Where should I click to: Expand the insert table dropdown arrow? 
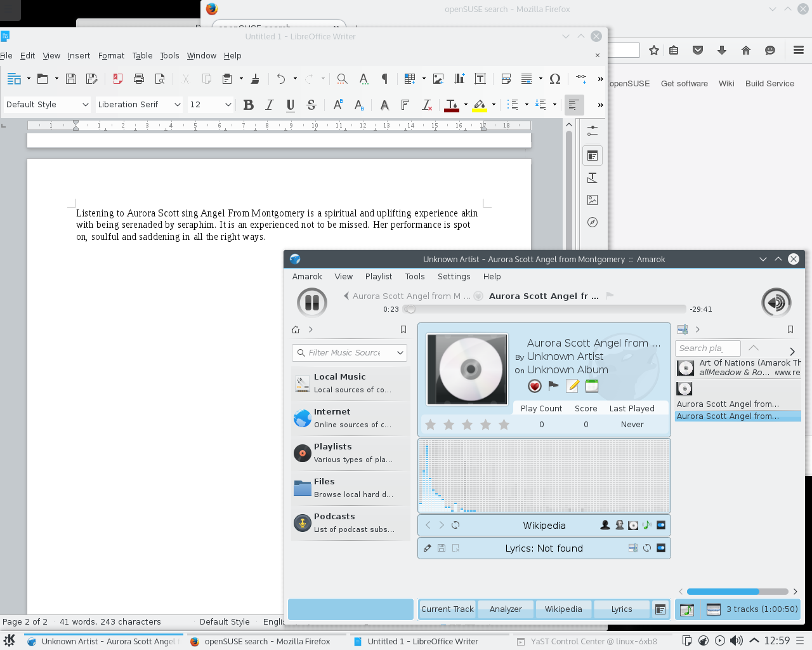pyautogui.click(x=424, y=79)
